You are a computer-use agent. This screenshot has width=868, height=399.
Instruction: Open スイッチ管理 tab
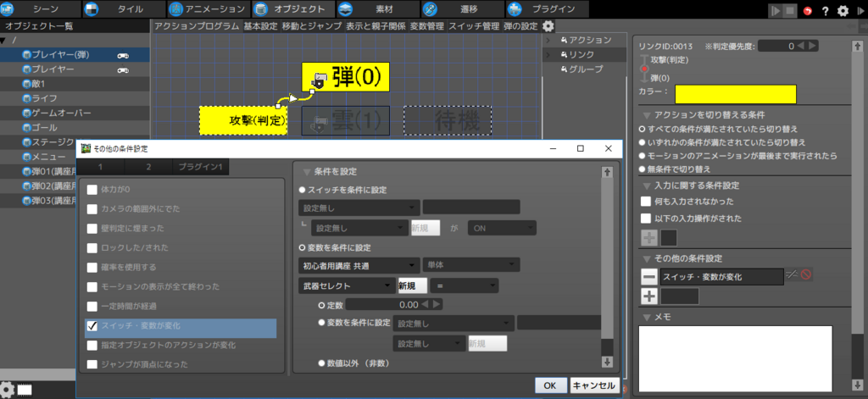tap(474, 26)
